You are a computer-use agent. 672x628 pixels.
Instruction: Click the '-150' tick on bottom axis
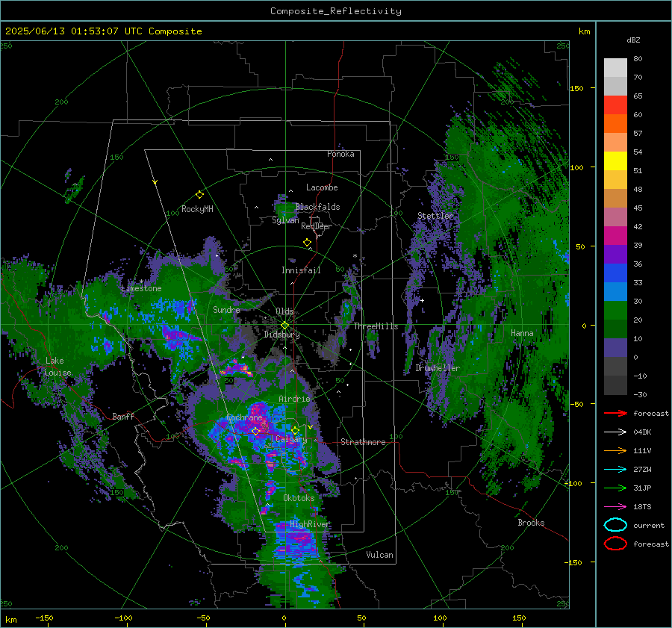point(45,618)
